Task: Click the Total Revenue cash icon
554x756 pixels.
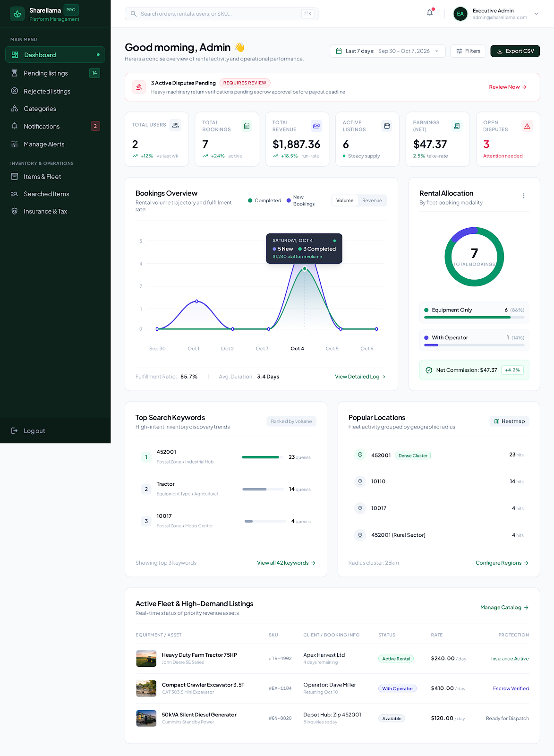Action: click(x=316, y=126)
